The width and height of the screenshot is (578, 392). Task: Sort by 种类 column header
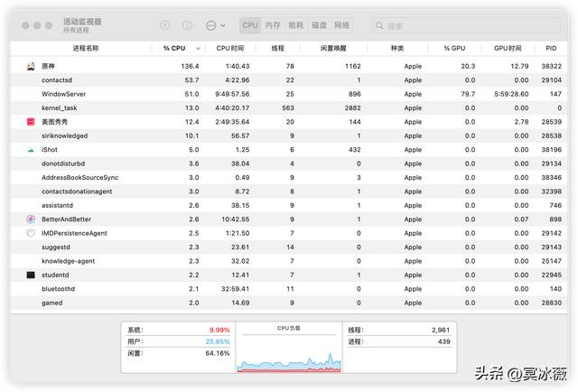(x=397, y=48)
